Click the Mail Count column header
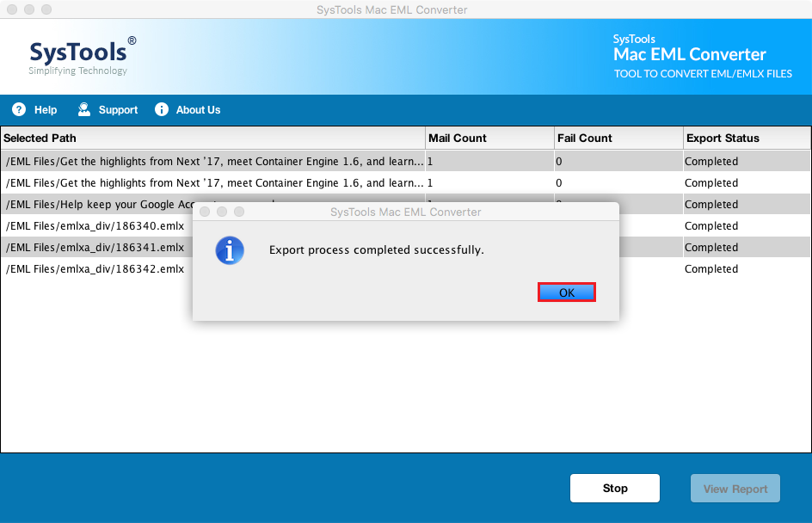The image size is (812, 523). 490,138
